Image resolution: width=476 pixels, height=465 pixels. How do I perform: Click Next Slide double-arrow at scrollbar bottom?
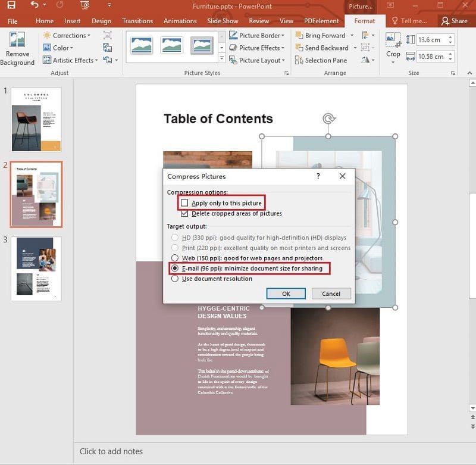point(472,426)
